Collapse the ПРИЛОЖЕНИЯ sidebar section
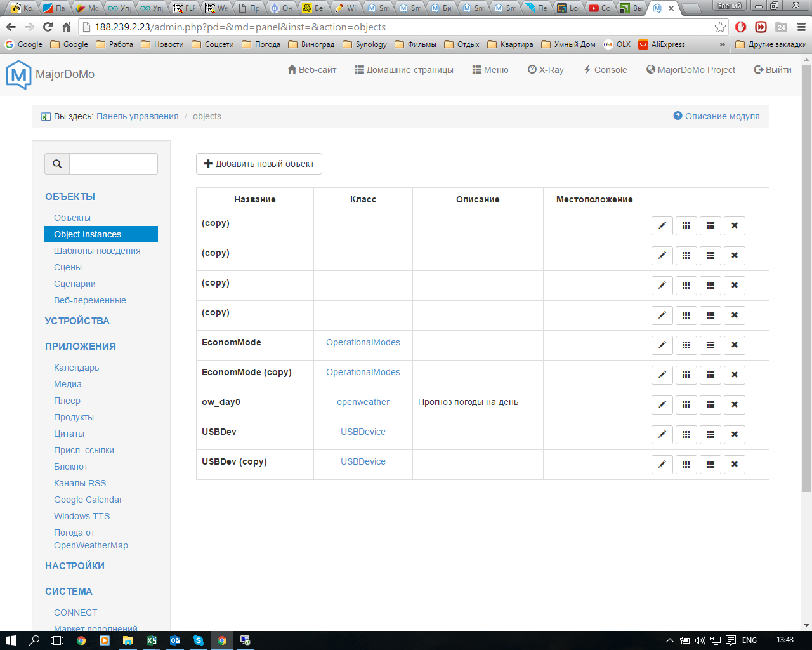 81,347
